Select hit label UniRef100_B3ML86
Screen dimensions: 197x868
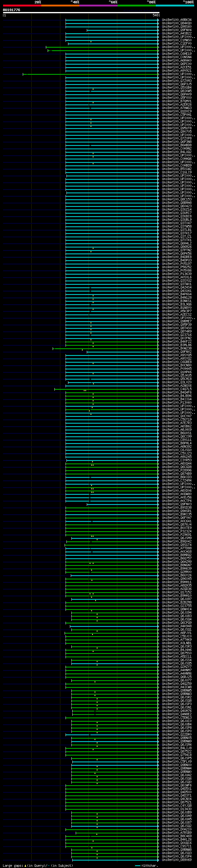pyautogui.click(x=177, y=345)
